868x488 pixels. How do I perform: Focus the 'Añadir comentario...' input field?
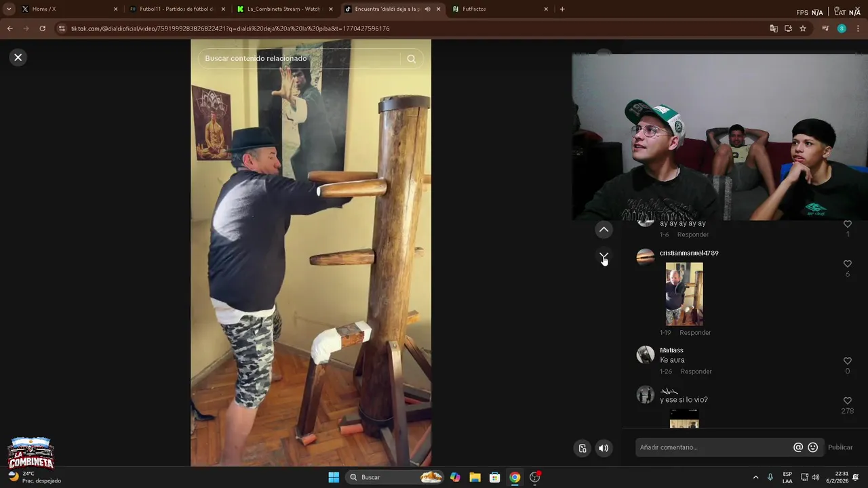pos(715,447)
